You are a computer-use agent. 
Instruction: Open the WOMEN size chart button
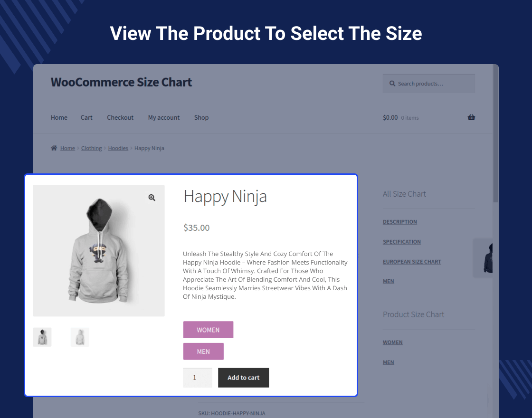point(208,330)
